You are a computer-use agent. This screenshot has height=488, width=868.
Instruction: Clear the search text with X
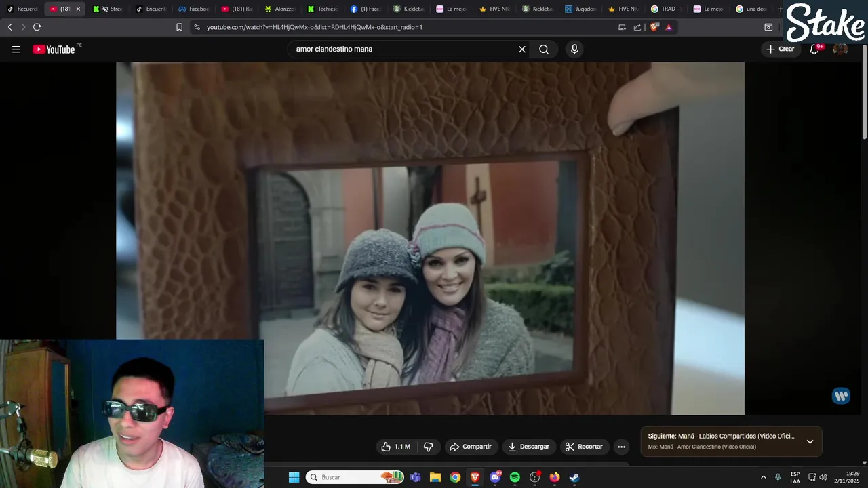pyautogui.click(x=522, y=49)
